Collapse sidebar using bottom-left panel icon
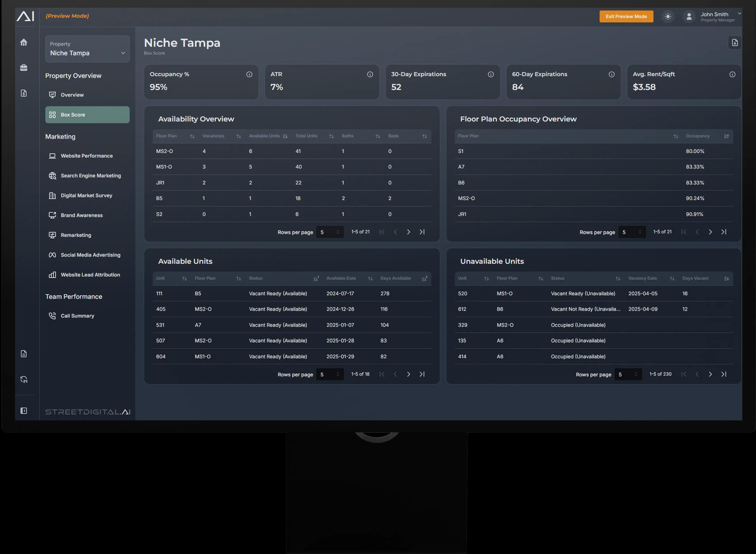Viewport: 756px width, 554px height. click(24, 411)
